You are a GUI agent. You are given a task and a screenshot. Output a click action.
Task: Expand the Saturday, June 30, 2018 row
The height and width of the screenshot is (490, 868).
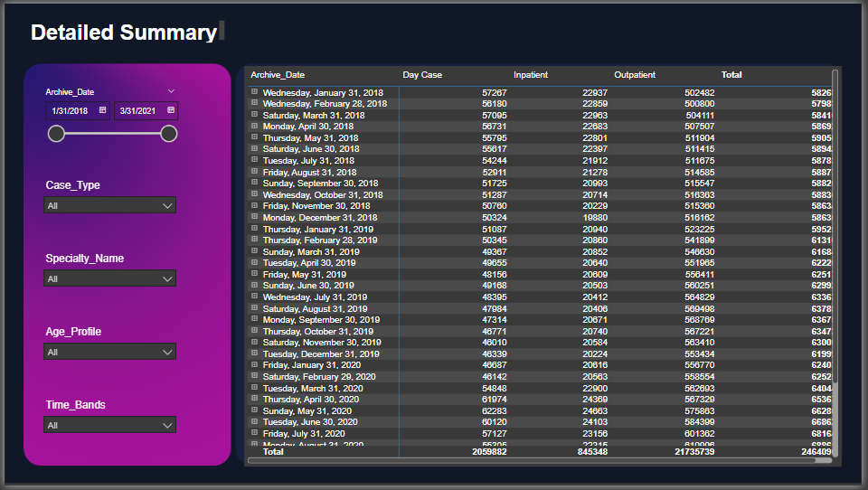click(255, 148)
